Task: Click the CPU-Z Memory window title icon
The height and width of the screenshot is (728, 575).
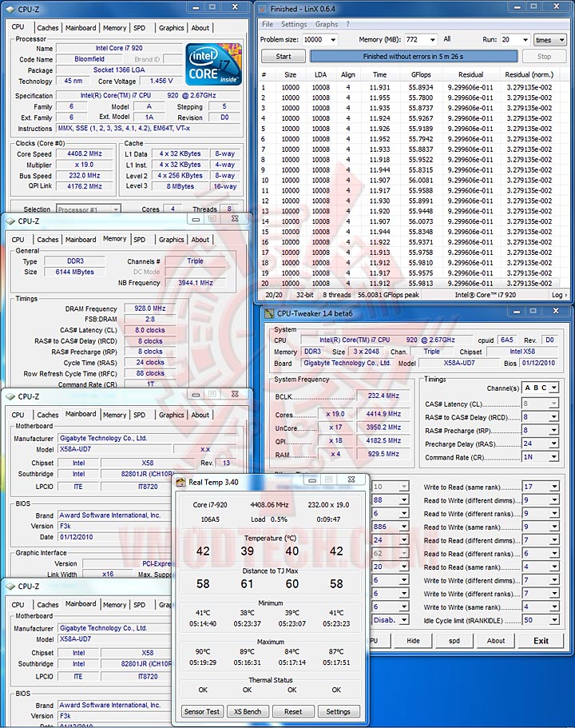Action: [10, 221]
